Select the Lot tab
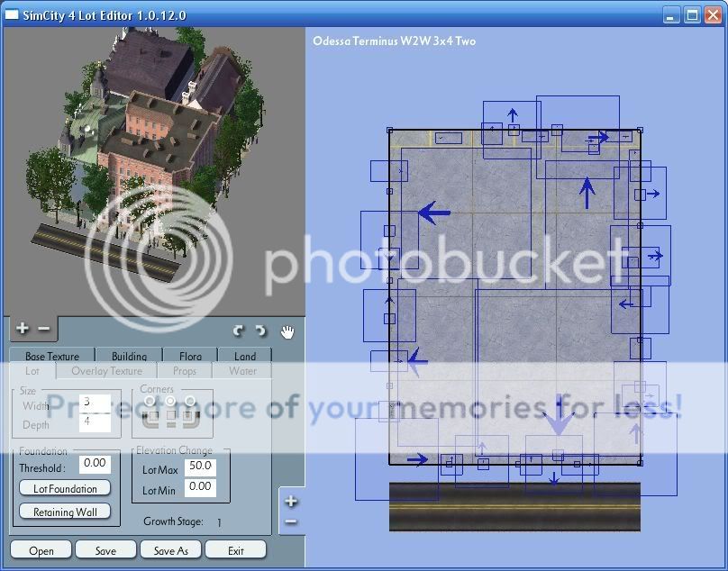 (32, 371)
